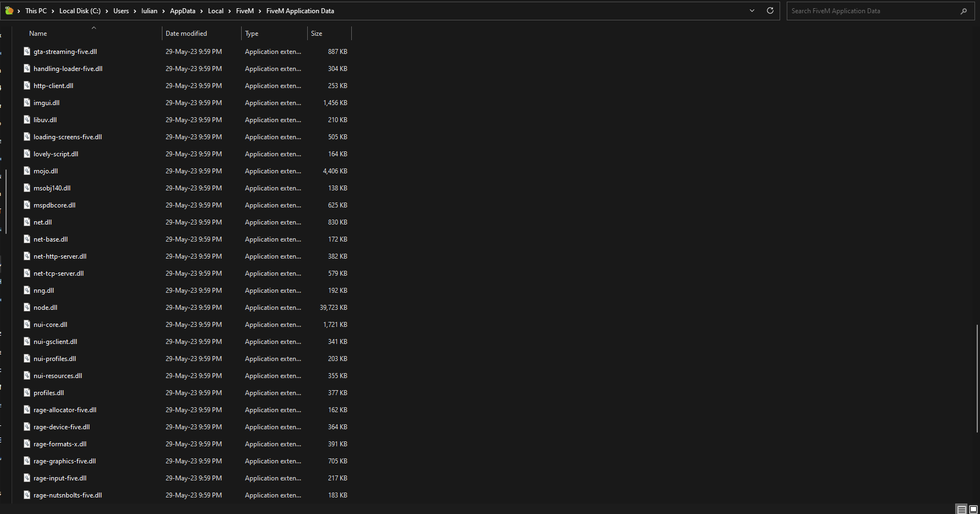
Task: Select the rage-allocator-five.dll file name
Action: coord(65,410)
